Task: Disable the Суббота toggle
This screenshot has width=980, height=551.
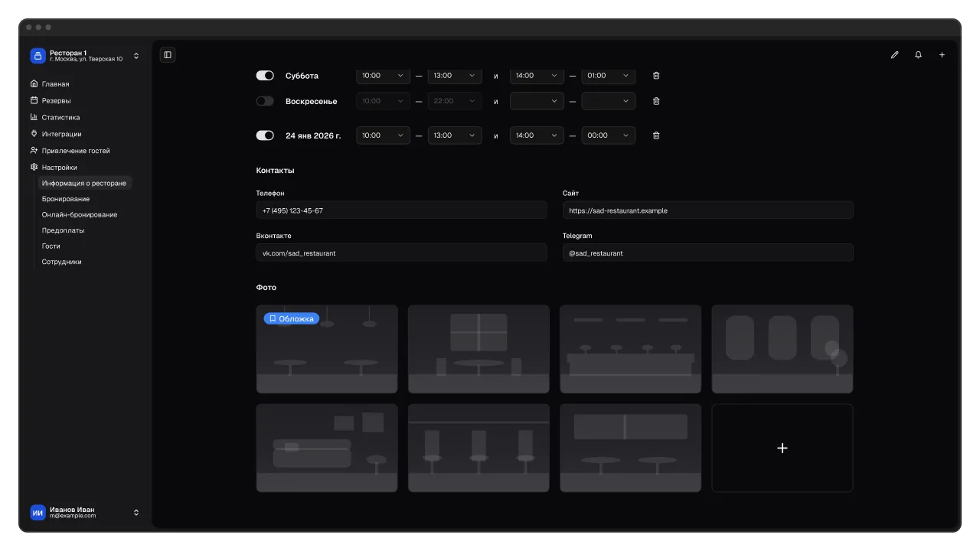Action: 265,76
